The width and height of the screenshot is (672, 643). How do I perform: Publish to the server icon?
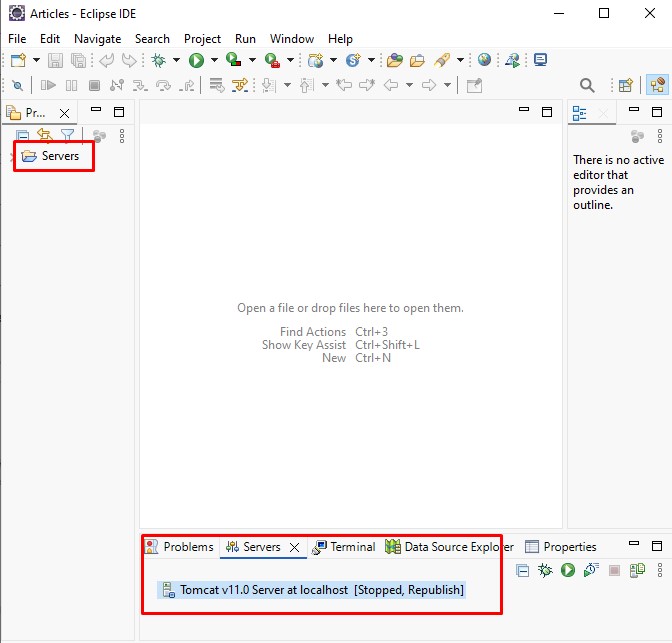click(x=637, y=570)
